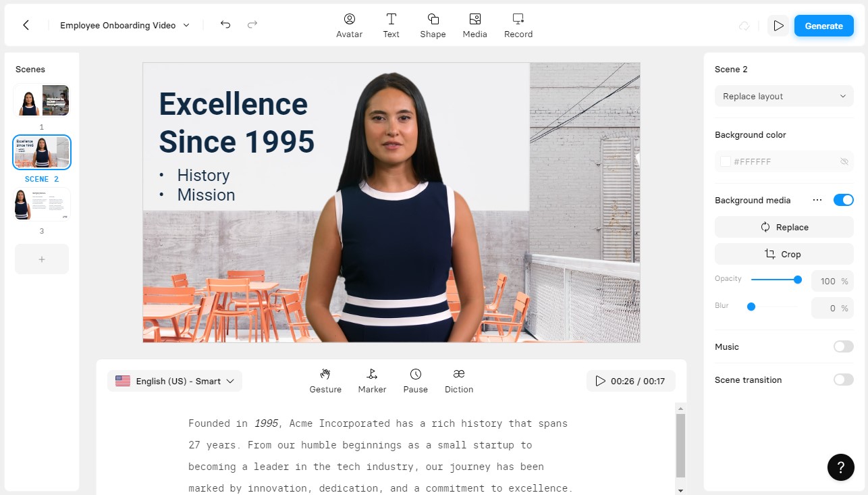Select the 'Excellence Since 1995' heading on canvas
Image resolution: width=868 pixels, height=495 pixels.
pyautogui.click(x=237, y=123)
